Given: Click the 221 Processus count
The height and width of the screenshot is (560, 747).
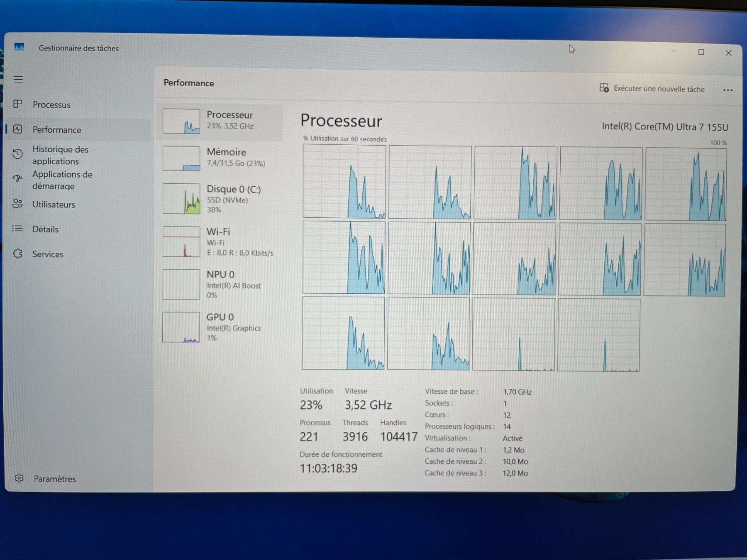Looking at the screenshot, I should (x=309, y=436).
